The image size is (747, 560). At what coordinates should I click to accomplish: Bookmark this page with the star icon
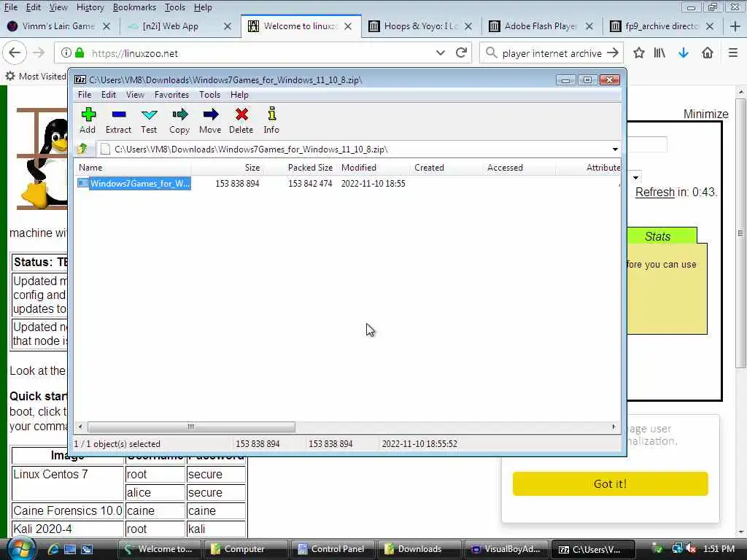pos(639,52)
